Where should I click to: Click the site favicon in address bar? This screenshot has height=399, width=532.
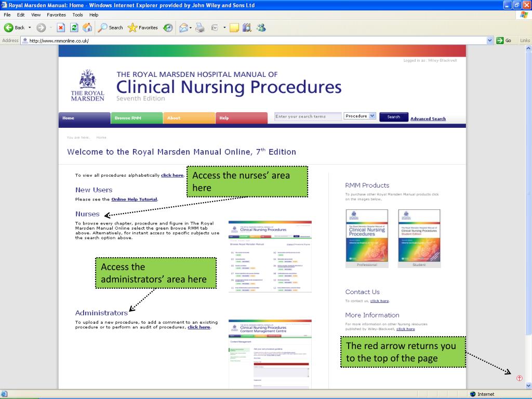point(25,41)
